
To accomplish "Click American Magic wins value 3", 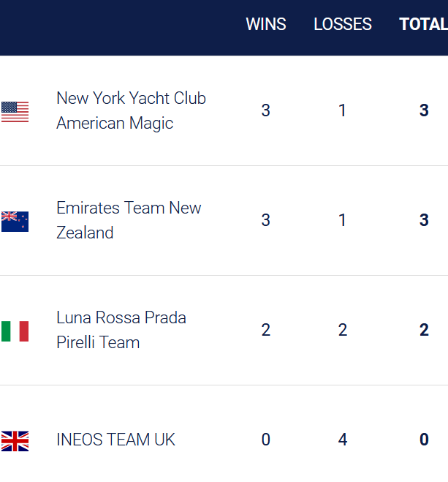I will [266, 110].
